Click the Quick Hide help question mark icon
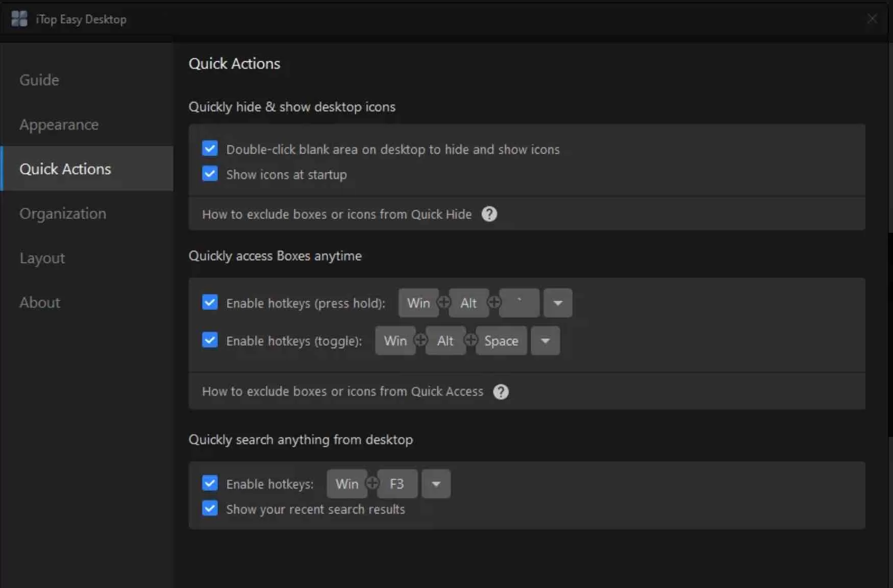Image resolution: width=893 pixels, height=588 pixels. point(489,214)
